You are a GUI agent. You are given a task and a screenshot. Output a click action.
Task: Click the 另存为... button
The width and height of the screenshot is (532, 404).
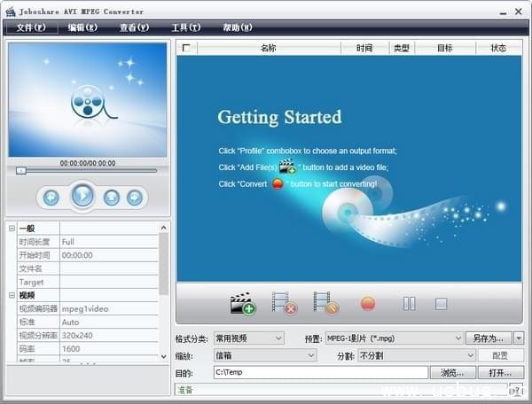click(489, 338)
